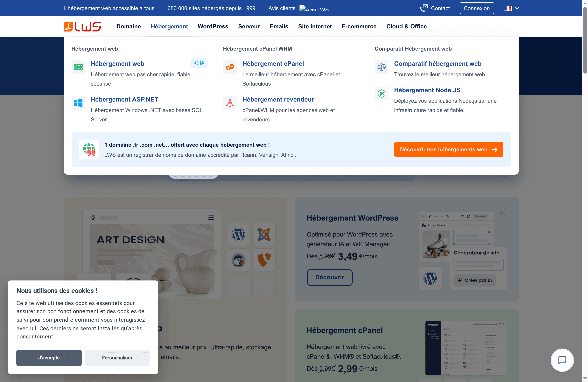Click the WordPress logo below Roller Disco image
588x382 pixels.
[430, 278]
